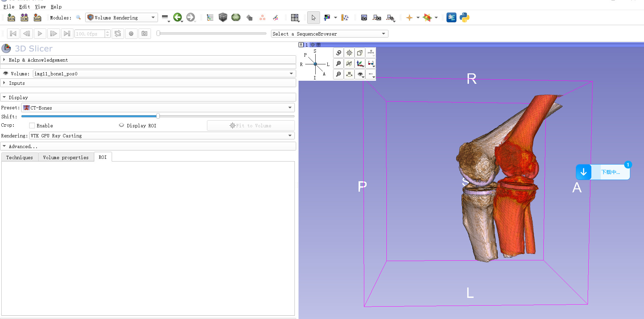Open the Rendering method dropdown
The width and height of the screenshot is (644, 319).
point(162,135)
